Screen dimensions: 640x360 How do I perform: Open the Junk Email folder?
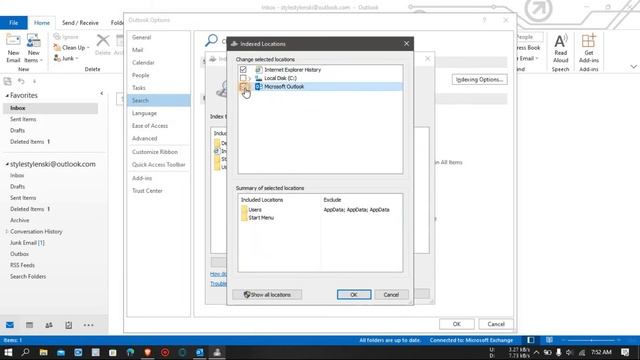(27, 243)
